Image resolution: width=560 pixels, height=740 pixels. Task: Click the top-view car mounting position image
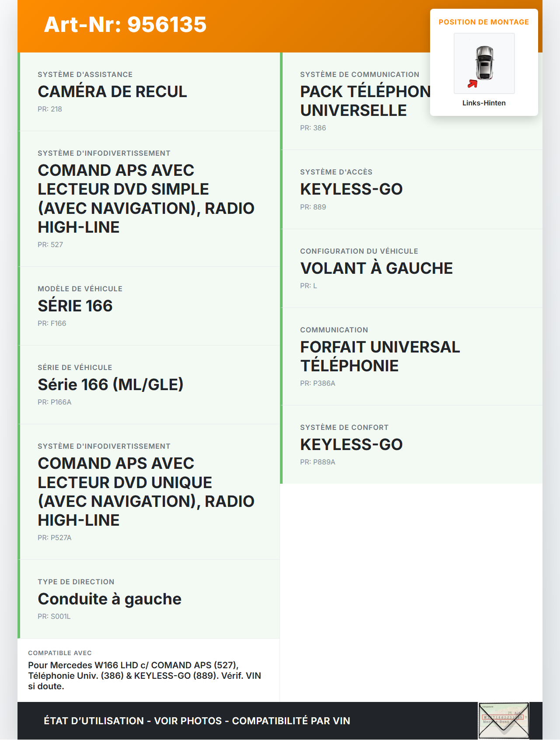(x=484, y=63)
